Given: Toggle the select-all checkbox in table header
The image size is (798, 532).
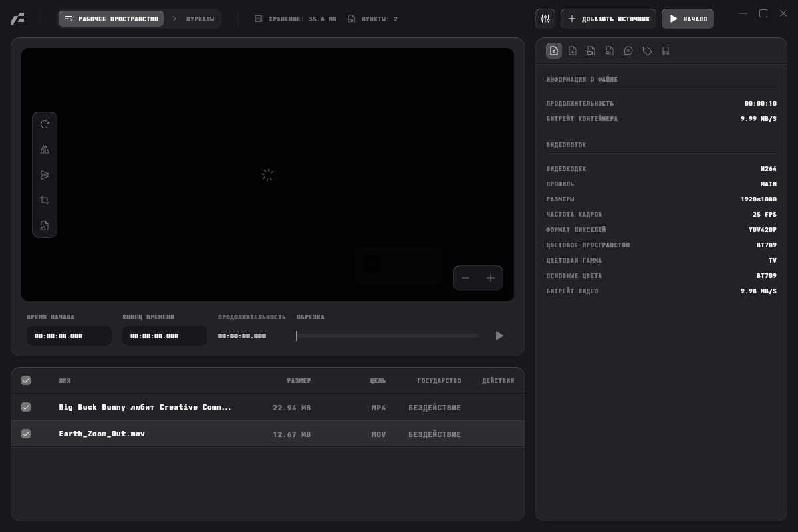Looking at the screenshot, I should tap(26, 380).
